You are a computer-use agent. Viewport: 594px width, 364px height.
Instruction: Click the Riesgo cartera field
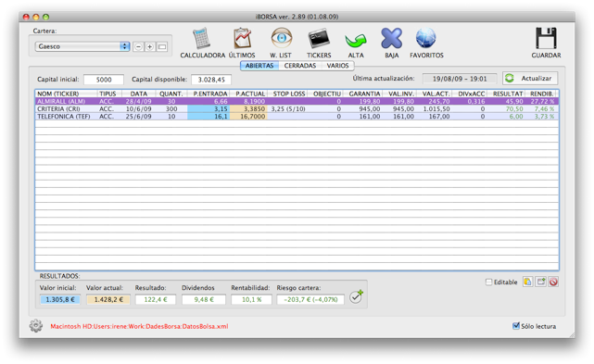point(310,299)
